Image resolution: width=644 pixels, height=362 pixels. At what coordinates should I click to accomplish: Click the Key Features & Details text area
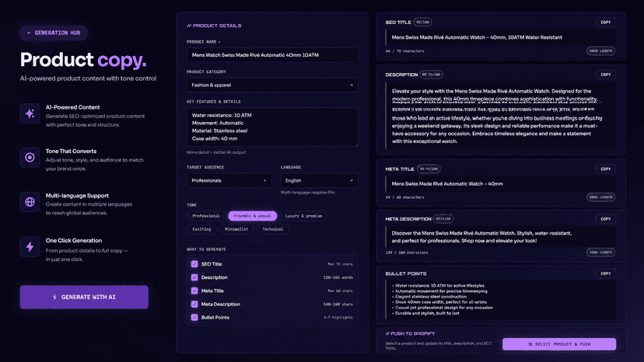(272, 127)
